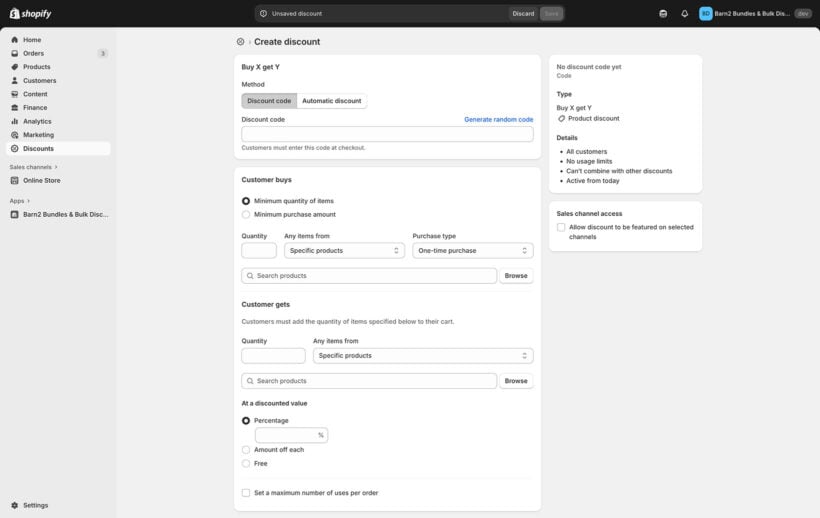Image resolution: width=820 pixels, height=518 pixels.
Task: Switch method to Automatic discount
Action: 331,101
